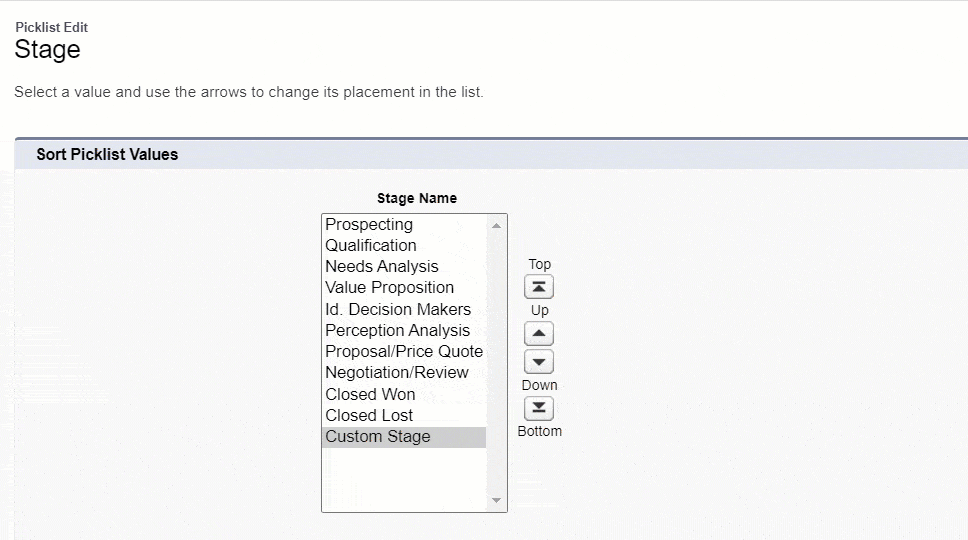The height and width of the screenshot is (540, 968).
Task: Select the Closed Lost value
Action: 369,415
